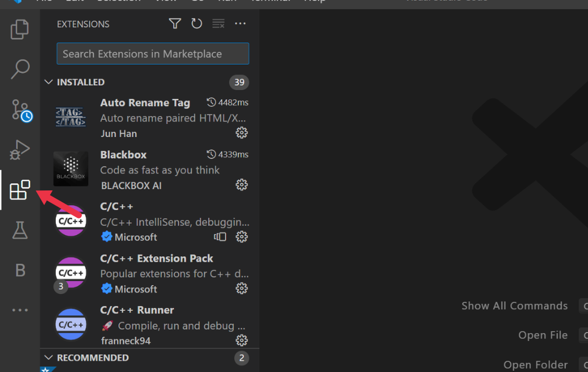Image resolution: width=588 pixels, height=372 pixels.
Task: Clear the extensions search results
Action: tap(218, 24)
